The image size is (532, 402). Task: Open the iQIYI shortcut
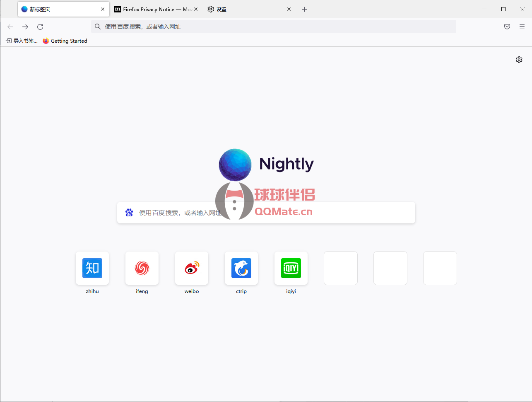pos(291,268)
